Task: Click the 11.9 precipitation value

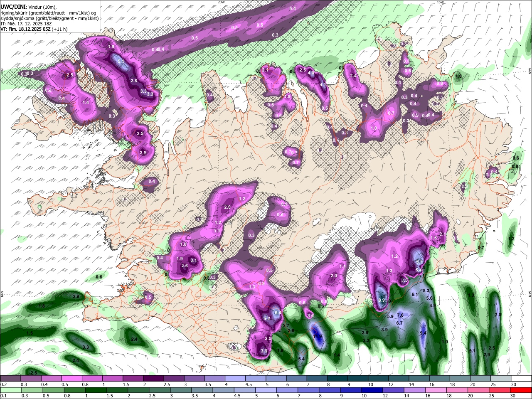Action: coord(318,336)
